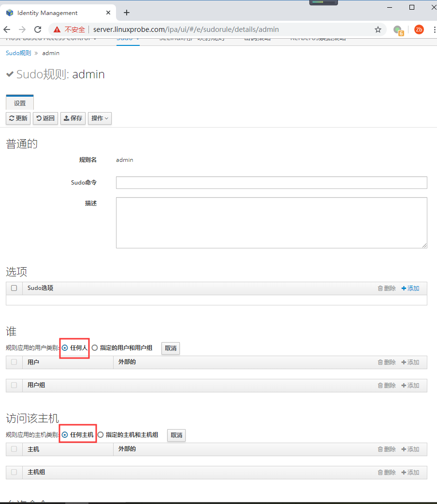
Task: Click 取消 next to host category
Action: (x=176, y=435)
